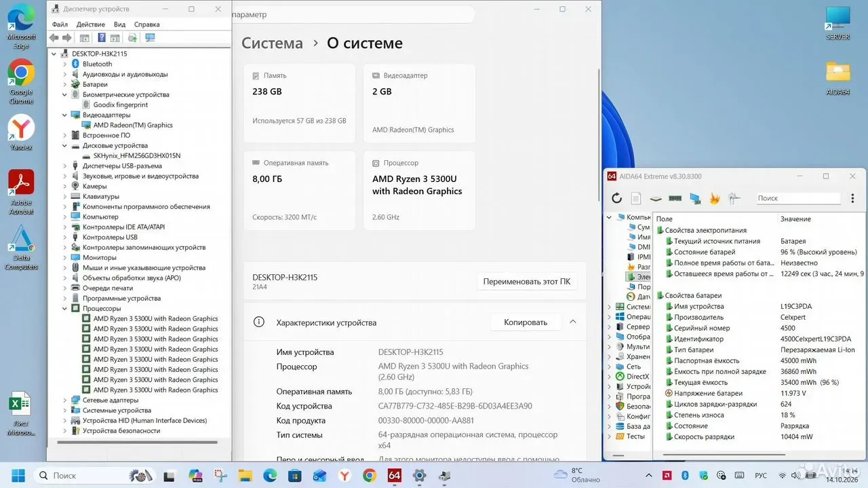
Task: Open Файл menu in Device Manager
Action: click(x=60, y=24)
